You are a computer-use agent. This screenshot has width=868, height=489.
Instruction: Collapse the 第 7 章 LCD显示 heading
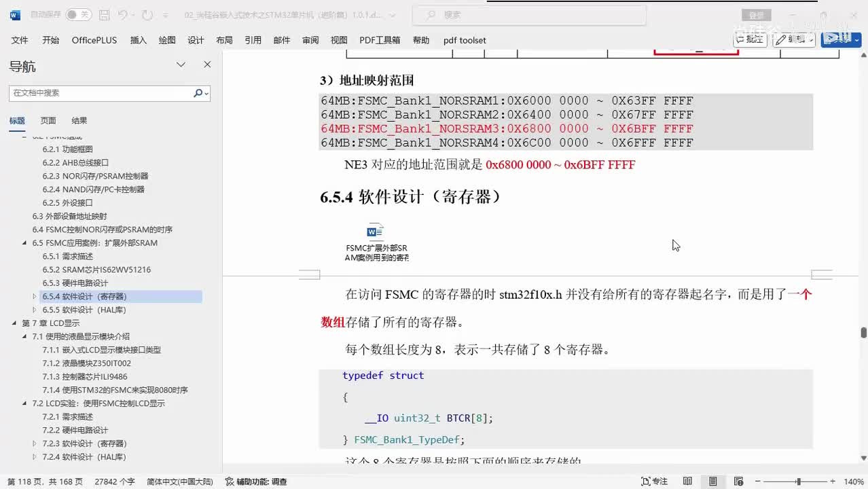point(15,323)
